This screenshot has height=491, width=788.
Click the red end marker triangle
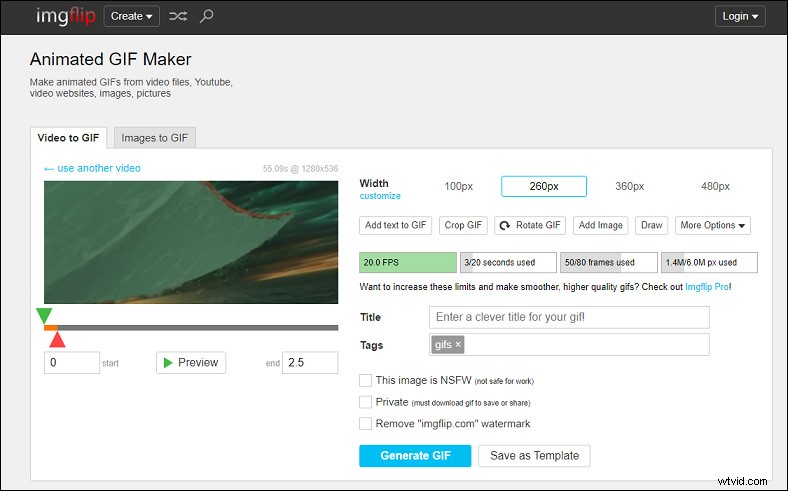click(x=57, y=339)
